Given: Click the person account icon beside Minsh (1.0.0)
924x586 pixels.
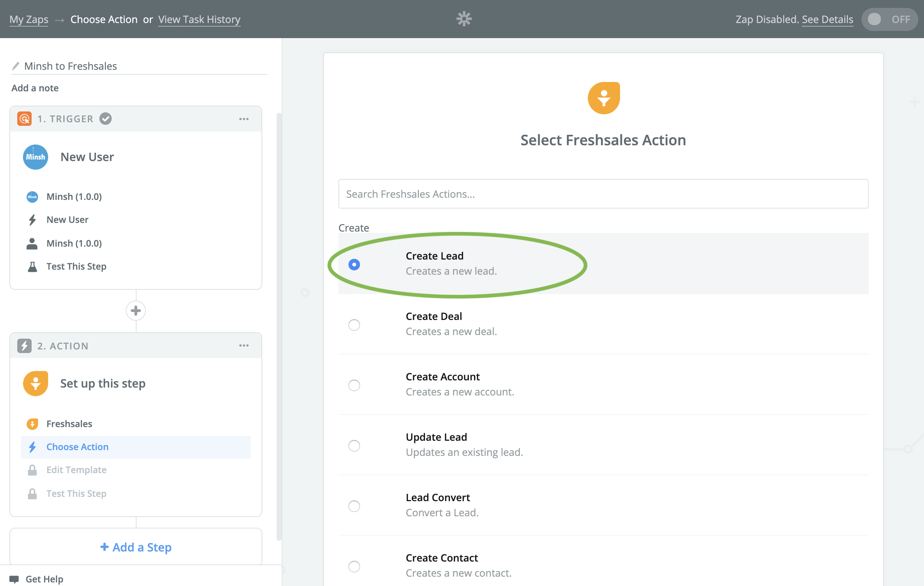Looking at the screenshot, I should 32,243.
